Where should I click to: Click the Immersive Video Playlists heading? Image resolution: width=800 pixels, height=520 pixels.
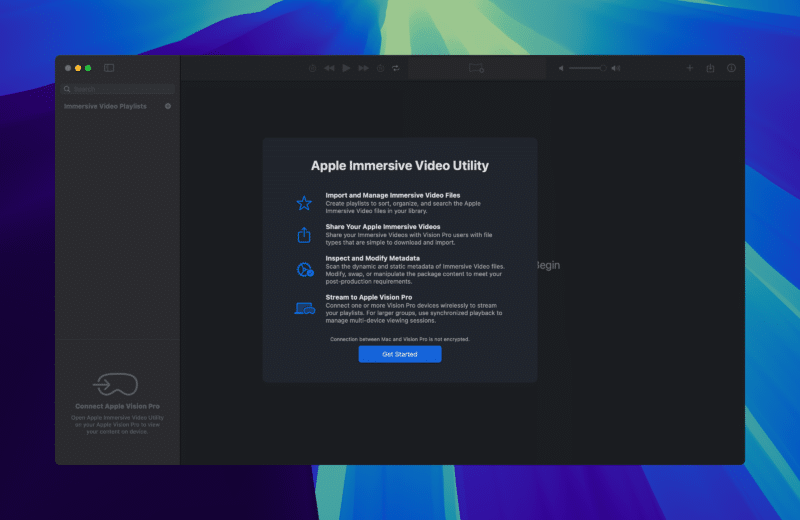tap(105, 106)
